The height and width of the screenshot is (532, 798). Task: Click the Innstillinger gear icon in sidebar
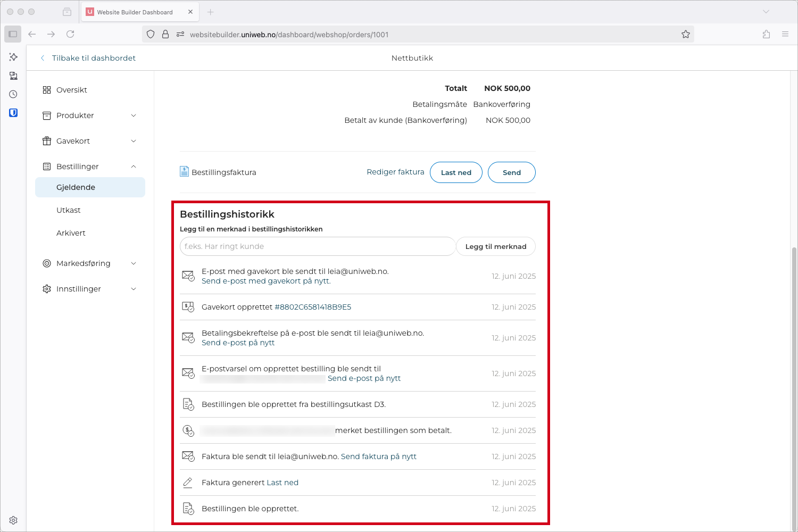coord(47,289)
